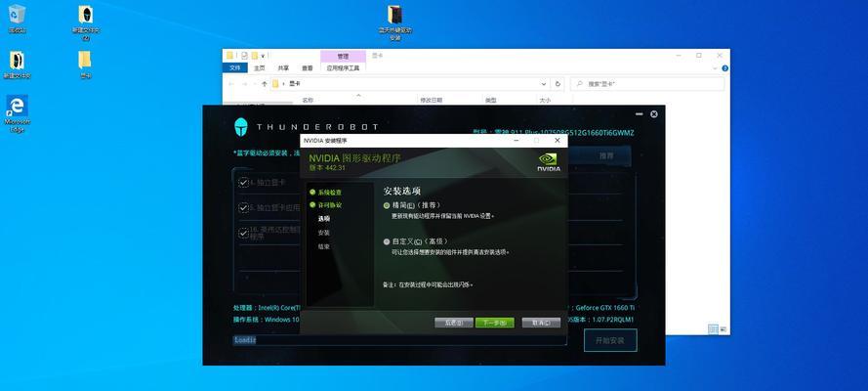Click the 后退 Back button in NVIDIA installer
This screenshot has height=391, width=868.
pyautogui.click(x=453, y=323)
